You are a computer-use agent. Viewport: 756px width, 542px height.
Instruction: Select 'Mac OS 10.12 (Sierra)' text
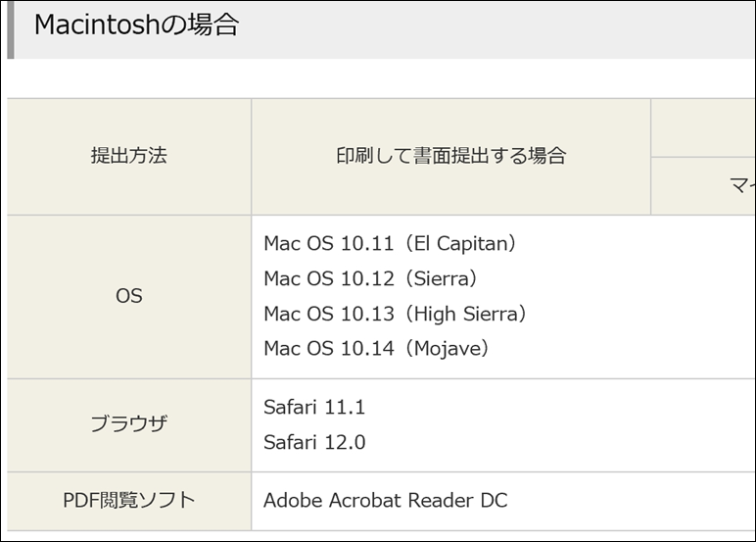tap(370, 278)
